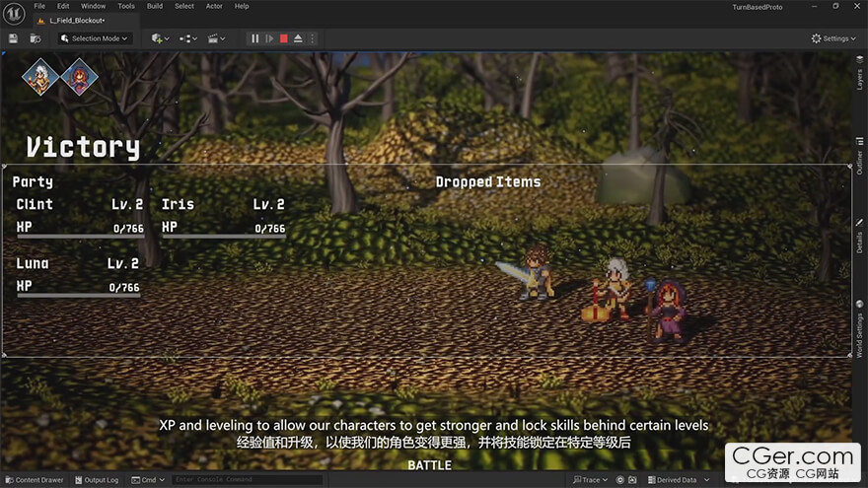868x488 pixels.
Task: Open the Actor menu
Action: pyautogui.click(x=214, y=6)
